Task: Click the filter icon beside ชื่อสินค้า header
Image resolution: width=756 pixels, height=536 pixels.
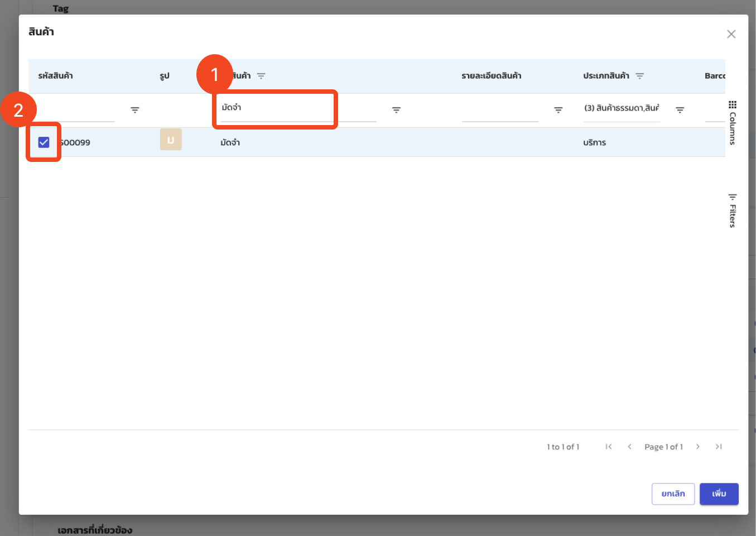Action: click(x=261, y=76)
